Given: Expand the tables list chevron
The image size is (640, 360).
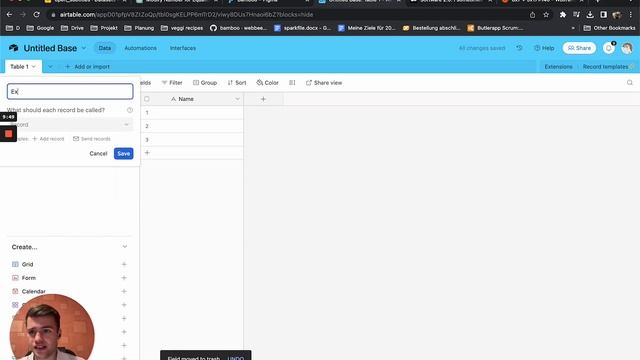Looking at the screenshot, I should pos(50,67).
